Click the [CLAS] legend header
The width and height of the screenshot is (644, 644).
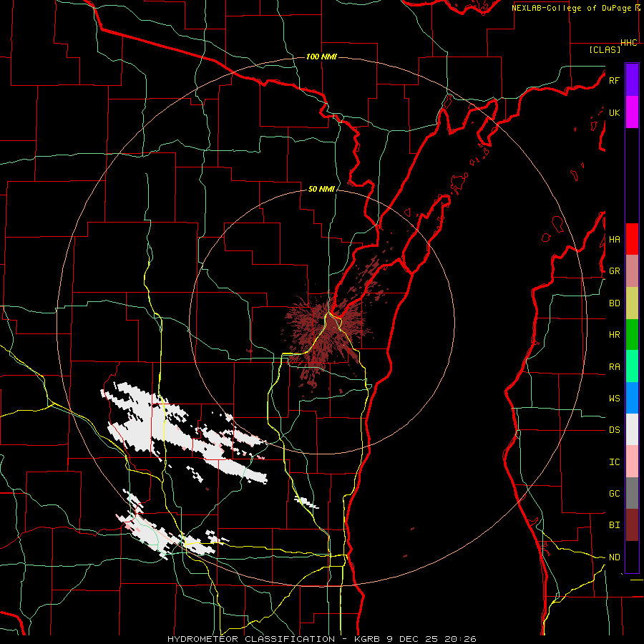tap(605, 50)
